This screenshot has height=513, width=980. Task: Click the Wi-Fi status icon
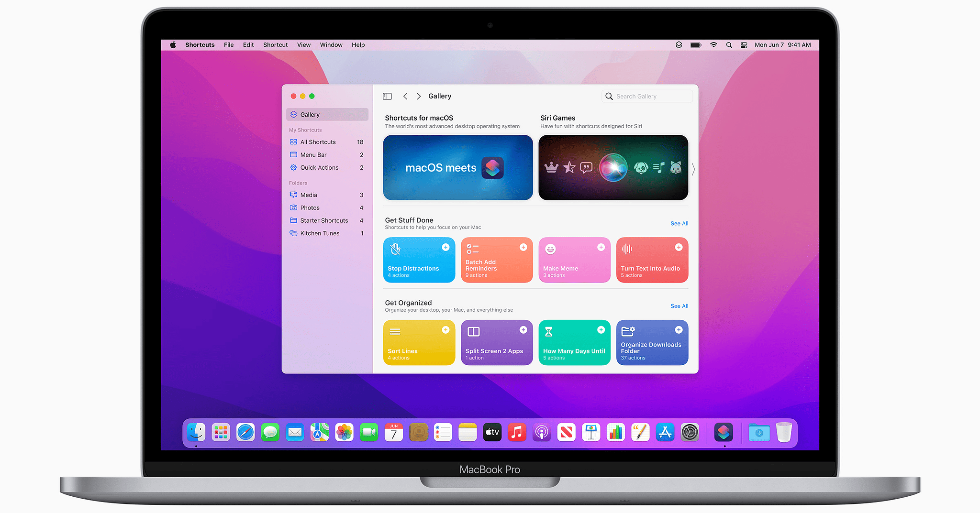point(713,45)
